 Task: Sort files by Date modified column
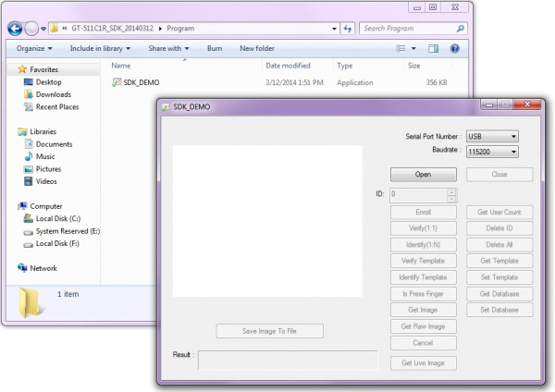coord(288,66)
